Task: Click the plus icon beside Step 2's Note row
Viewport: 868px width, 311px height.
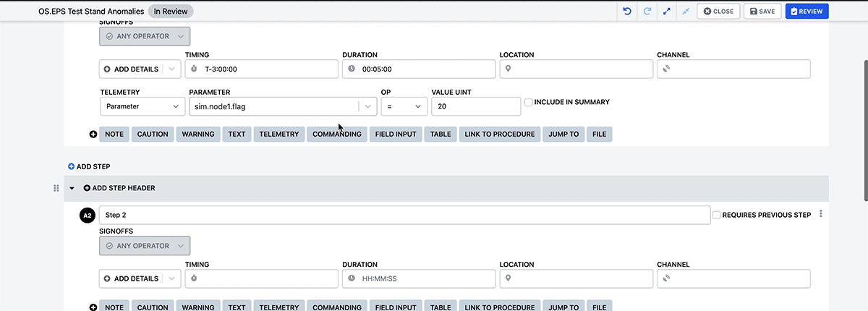Action: [x=93, y=307]
